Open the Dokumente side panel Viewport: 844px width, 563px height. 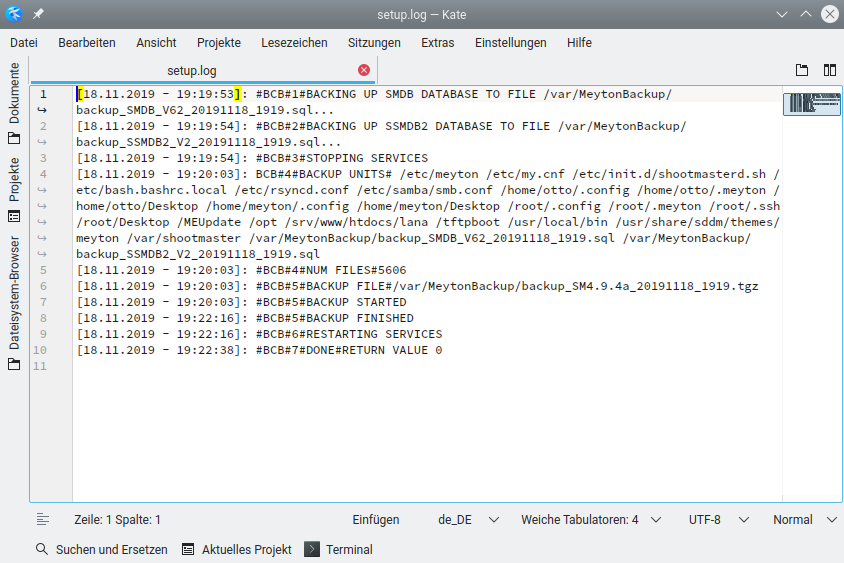pyautogui.click(x=14, y=103)
